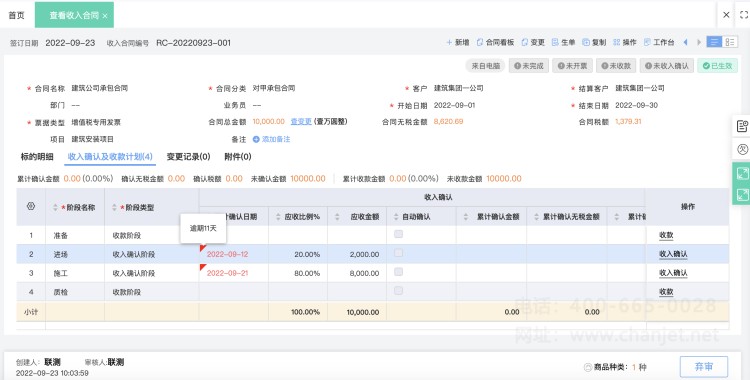Image resolution: width=750 pixels, height=380 pixels.
Task: Click the 票据类型 value 增值税专用发票
Action: tap(96, 123)
